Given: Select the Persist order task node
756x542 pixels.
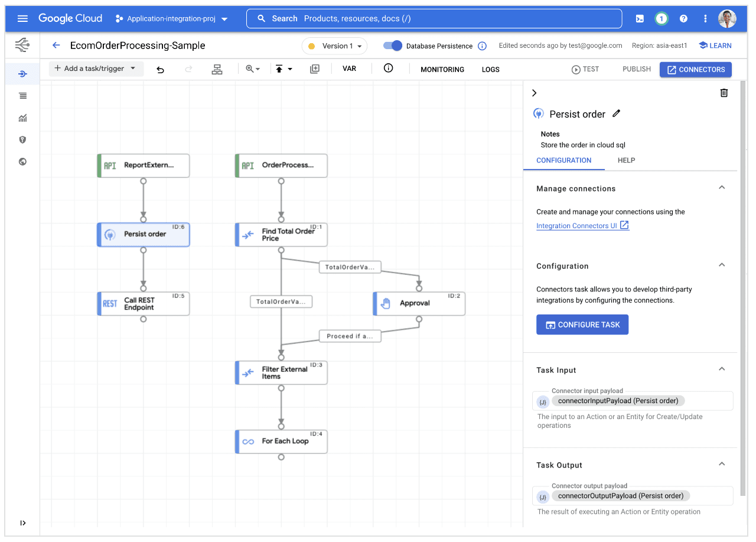Looking at the screenshot, I should tap(143, 235).
